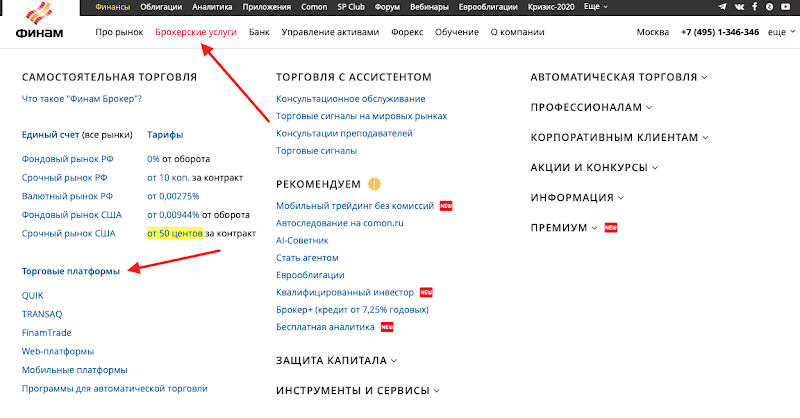The height and width of the screenshot is (418, 800).
Task: Open Банк menu item
Action: pyautogui.click(x=259, y=32)
